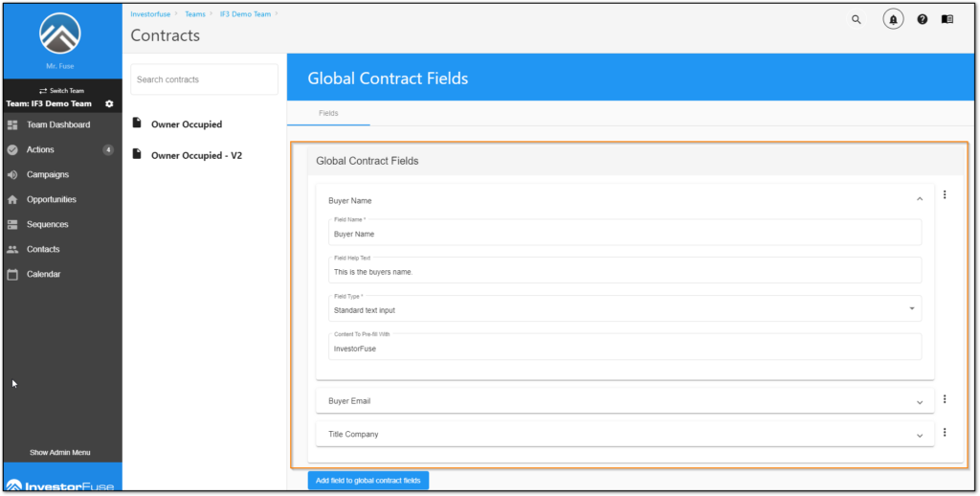Click the Opportunities house icon

click(x=12, y=199)
